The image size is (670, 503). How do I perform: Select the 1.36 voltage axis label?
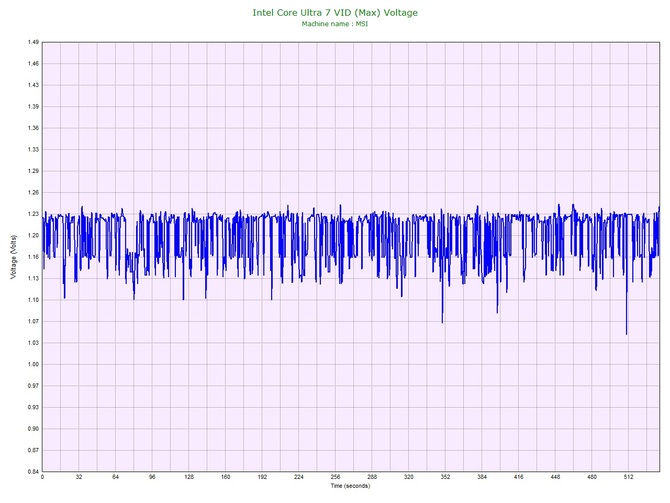pos(33,128)
